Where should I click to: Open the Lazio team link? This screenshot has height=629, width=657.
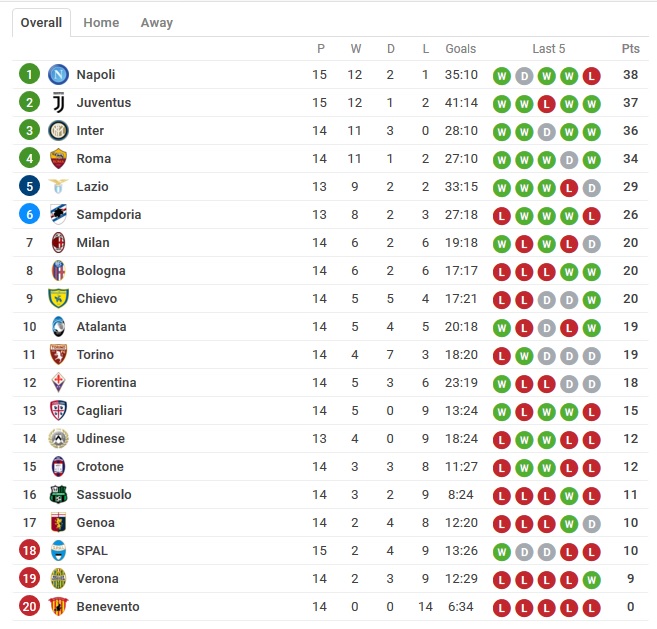pyautogui.click(x=92, y=186)
